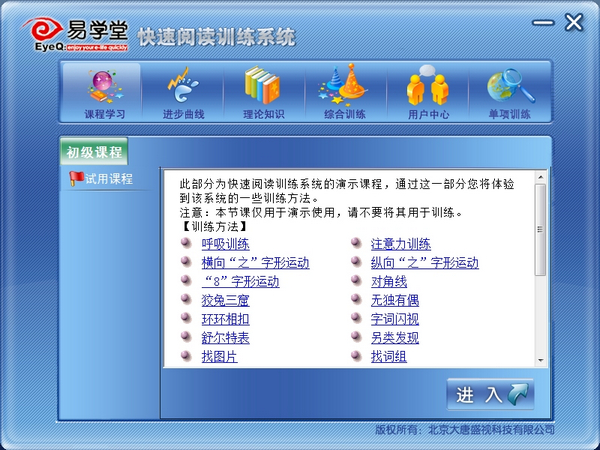Open 理论知识 books icon
The width and height of the screenshot is (600, 450).
[261, 92]
